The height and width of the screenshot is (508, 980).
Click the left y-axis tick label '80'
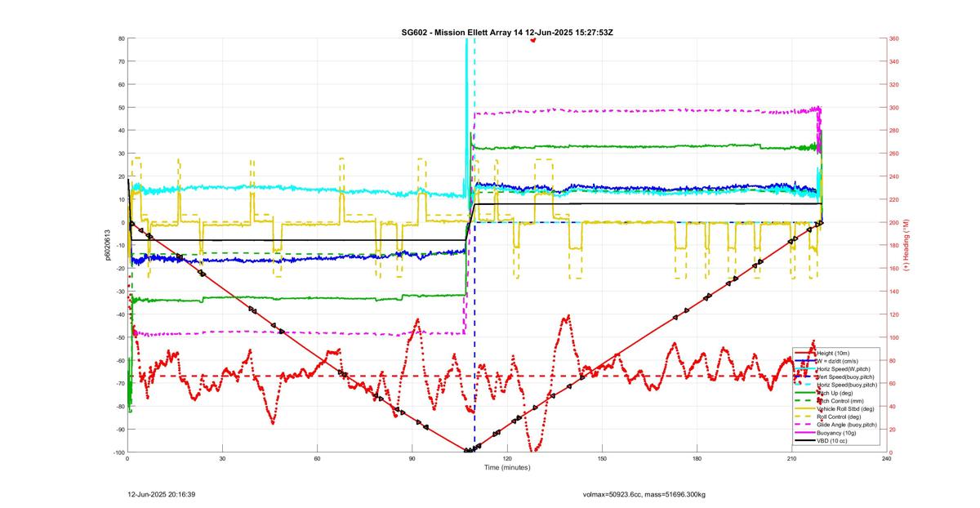click(x=122, y=38)
